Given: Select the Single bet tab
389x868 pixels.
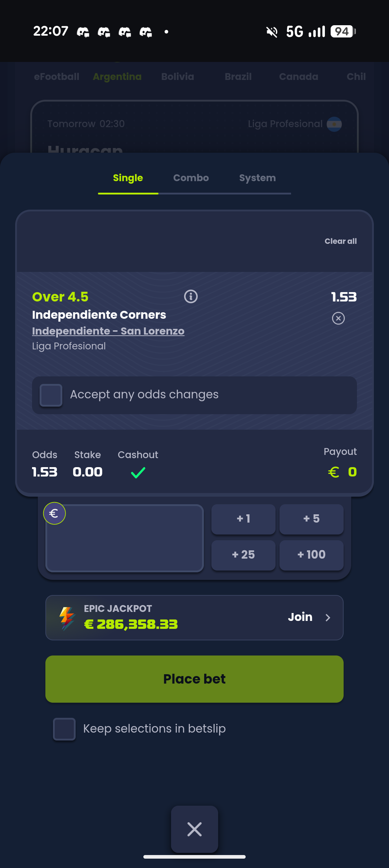Looking at the screenshot, I should 128,178.
